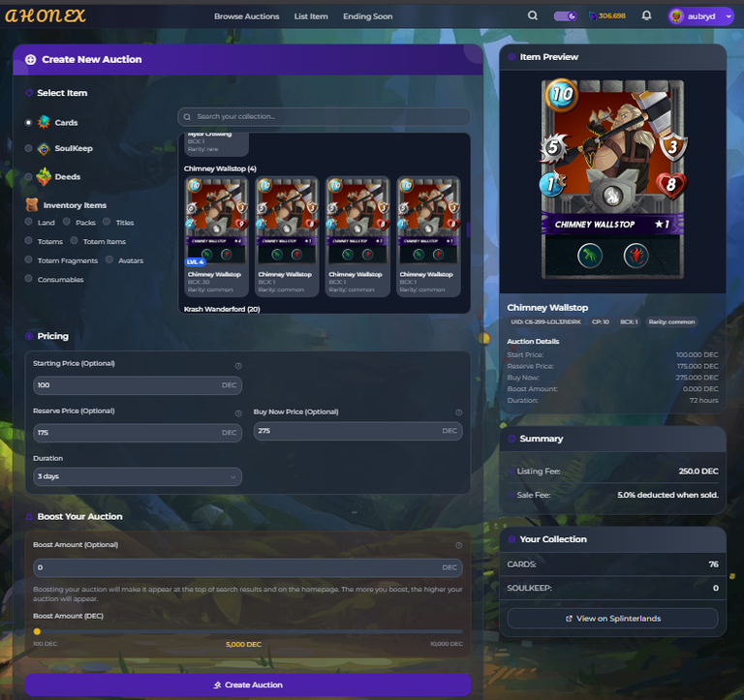Viewport: 744px width, 700px height.
Task: Click the Krash Wanderford (20) group heading
Action: [222, 309]
